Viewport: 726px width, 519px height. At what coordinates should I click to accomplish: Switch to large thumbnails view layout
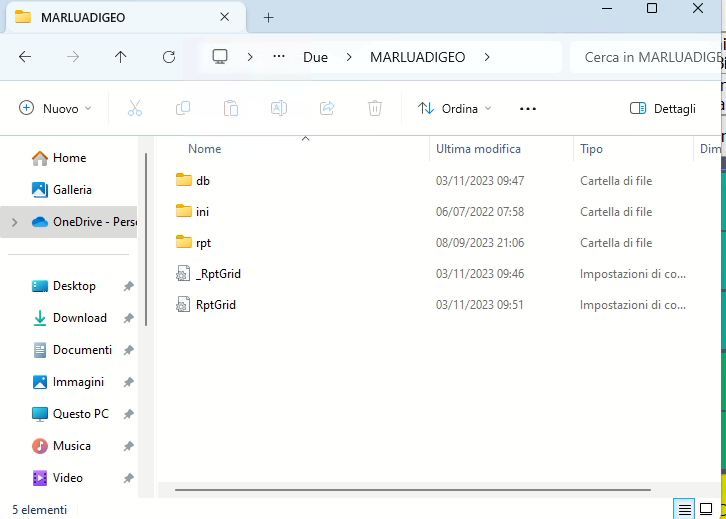(707, 509)
